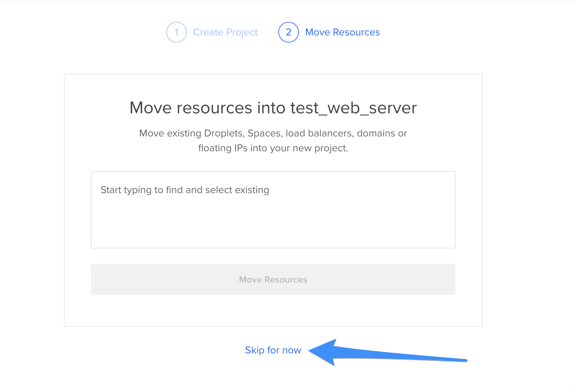
Task: Go back to Create Project step label
Action: [225, 32]
